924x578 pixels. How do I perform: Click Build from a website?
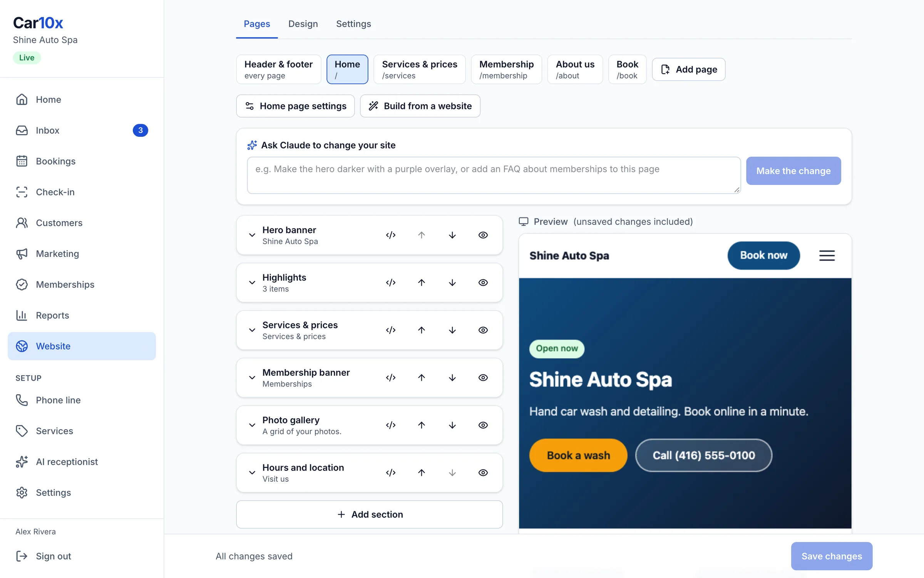click(420, 106)
